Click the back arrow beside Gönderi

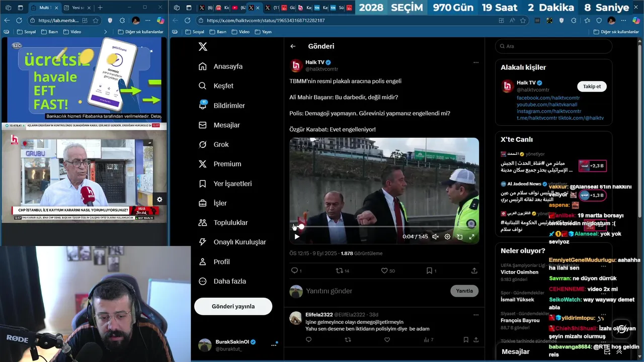pos(293,46)
